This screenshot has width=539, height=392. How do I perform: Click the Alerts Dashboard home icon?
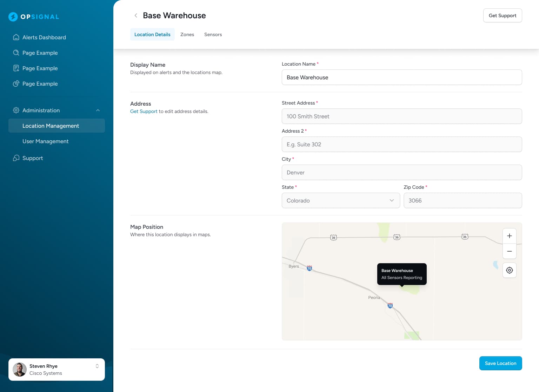(x=16, y=37)
